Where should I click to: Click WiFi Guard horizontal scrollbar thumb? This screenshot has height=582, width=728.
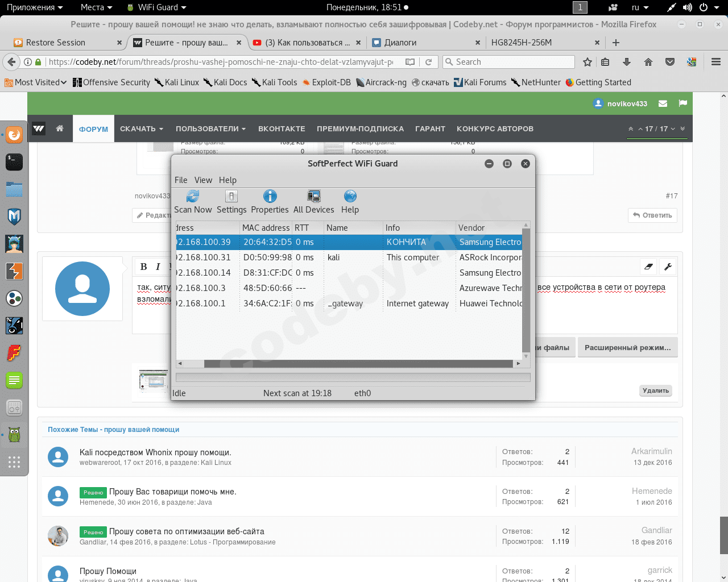tap(359, 363)
